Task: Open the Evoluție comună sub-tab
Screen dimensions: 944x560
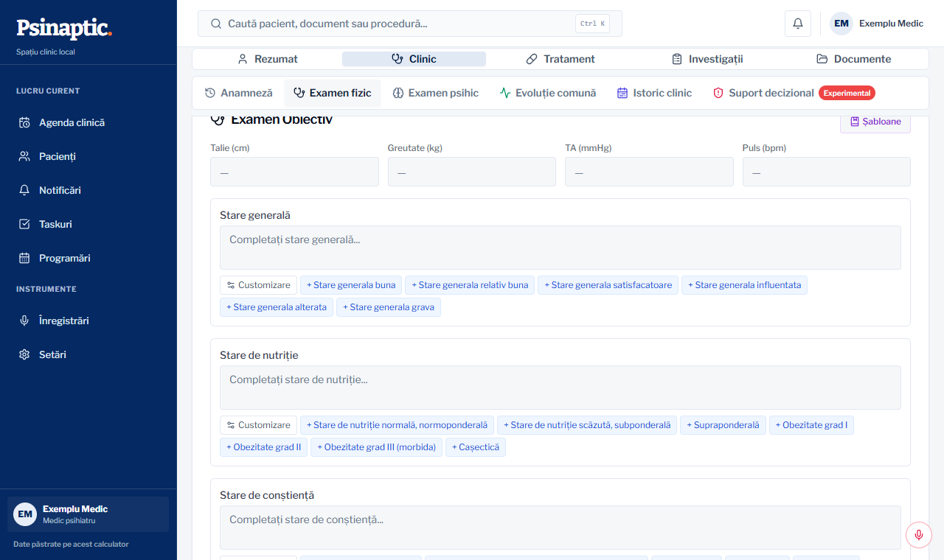Action: pyautogui.click(x=548, y=93)
